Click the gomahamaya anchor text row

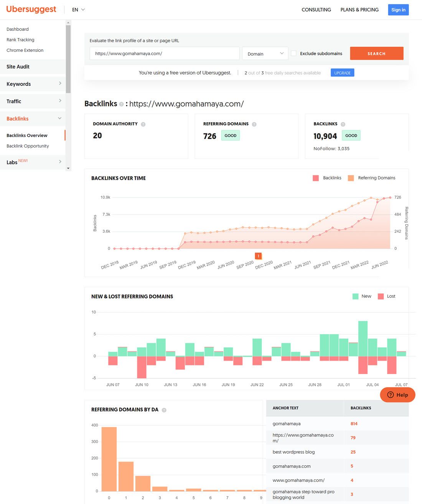(x=337, y=424)
